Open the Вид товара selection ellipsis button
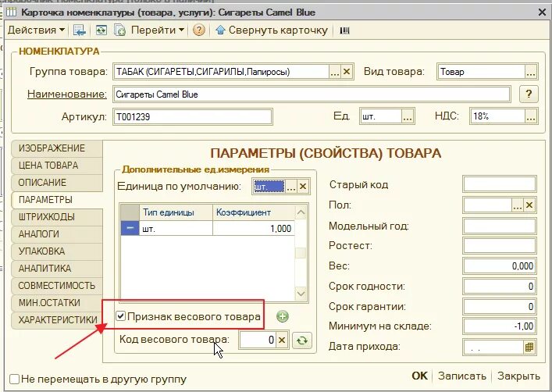The image size is (552, 392). [x=530, y=72]
